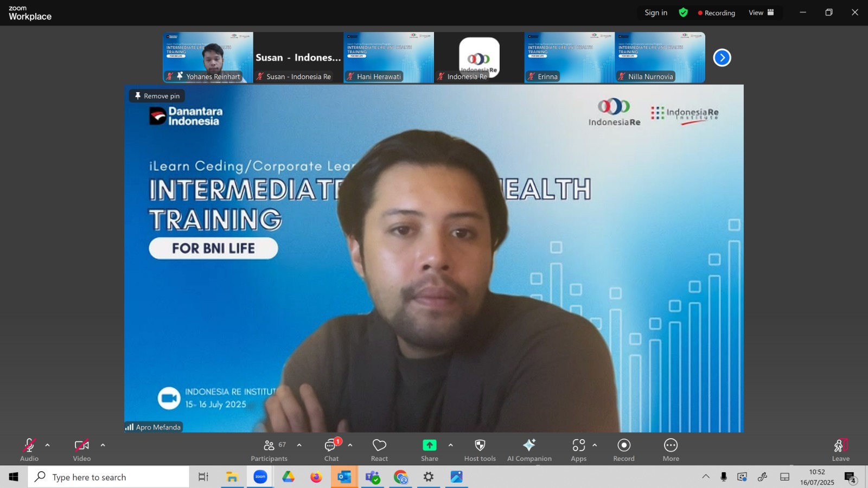Click the green encryption shield icon
Image resolution: width=868 pixels, height=488 pixels.
point(684,12)
